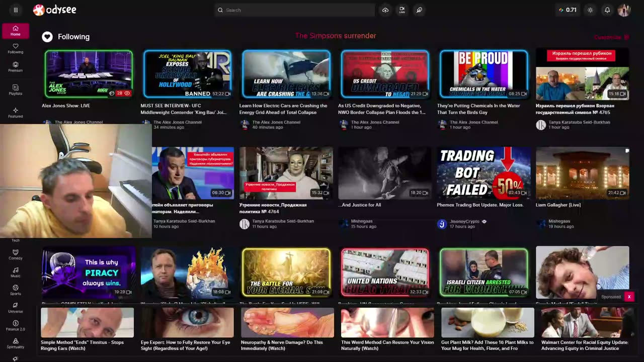Open the King Bau Hollywood interview thumbnail
The width and height of the screenshot is (644, 362).
point(188,74)
